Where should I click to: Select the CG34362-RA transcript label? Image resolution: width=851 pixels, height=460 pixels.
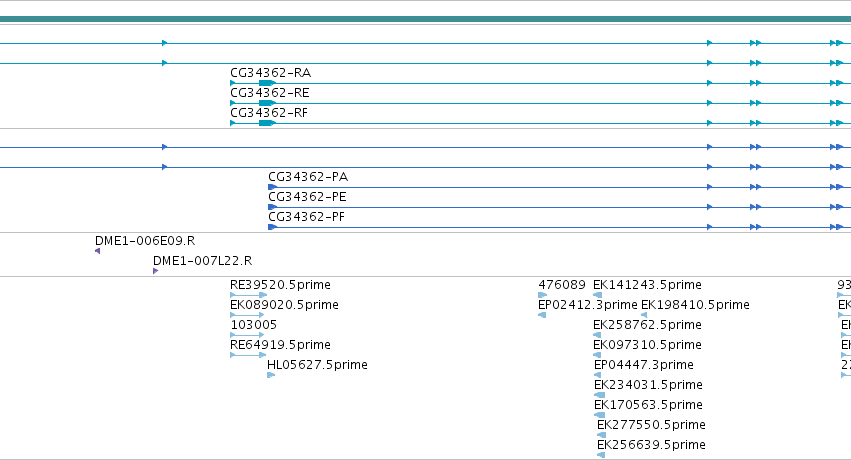(x=270, y=73)
